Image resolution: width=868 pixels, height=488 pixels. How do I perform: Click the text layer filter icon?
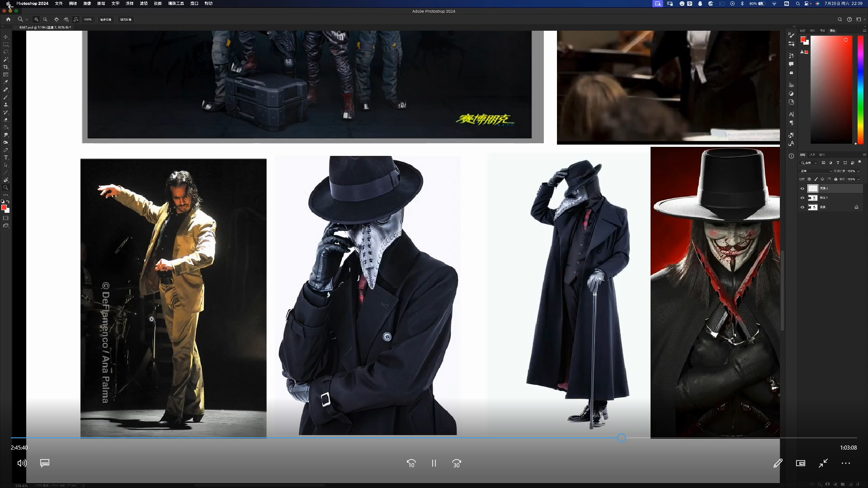tap(838, 163)
